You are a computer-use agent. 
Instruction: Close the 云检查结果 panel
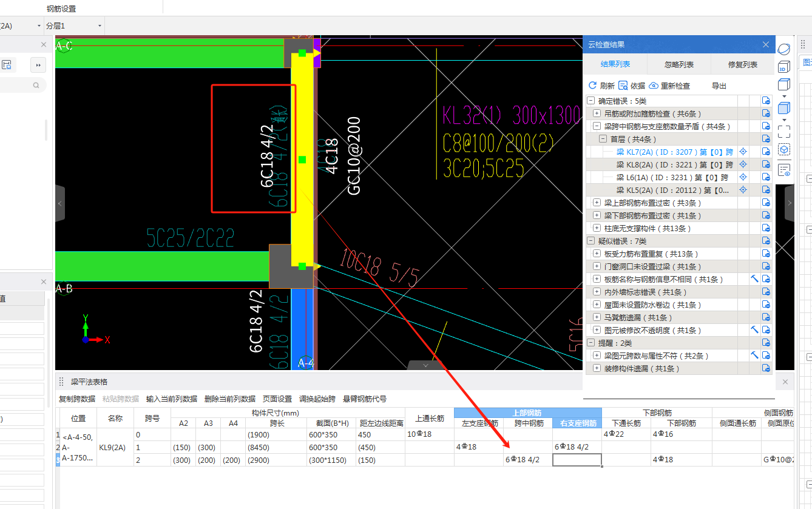click(x=766, y=44)
